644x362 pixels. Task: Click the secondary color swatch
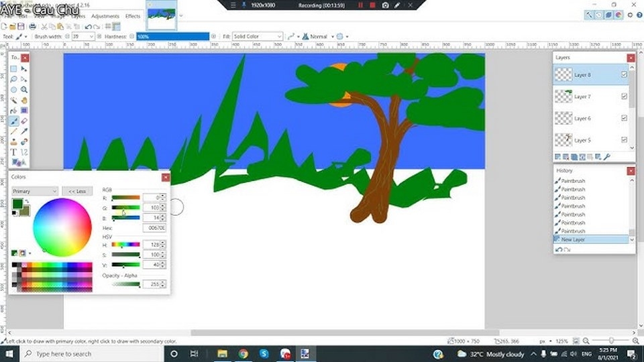click(x=26, y=212)
